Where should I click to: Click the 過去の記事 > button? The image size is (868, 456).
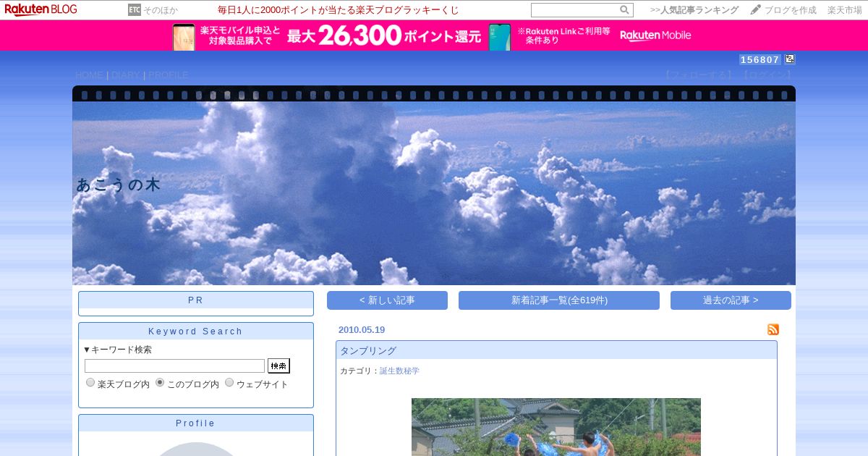(x=731, y=300)
